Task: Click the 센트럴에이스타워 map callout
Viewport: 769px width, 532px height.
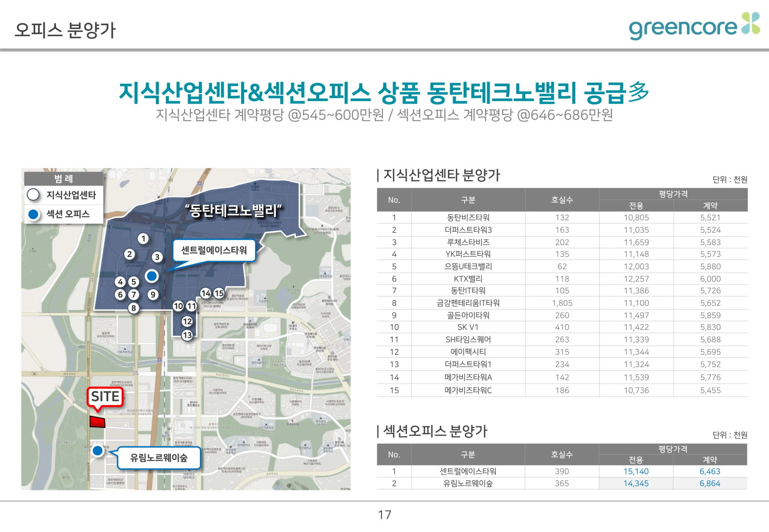Action: coord(214,251)
